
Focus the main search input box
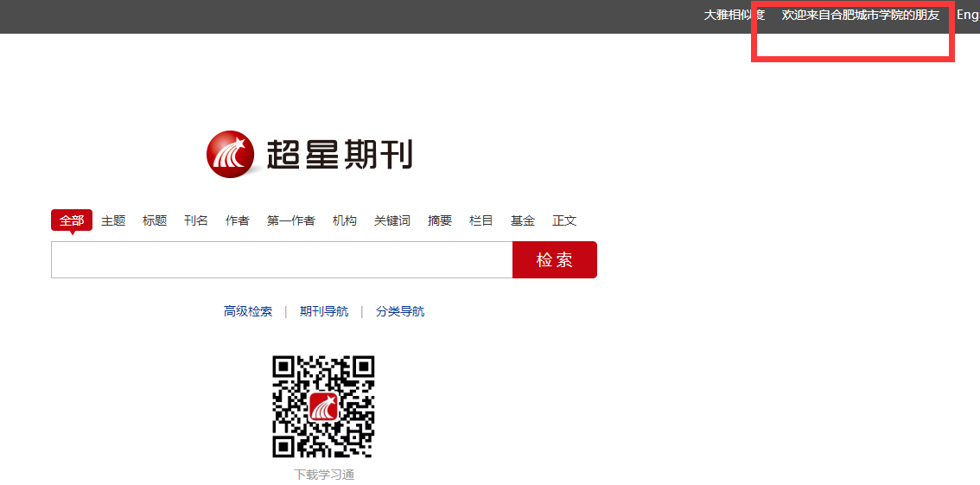[x=282, y=260]
